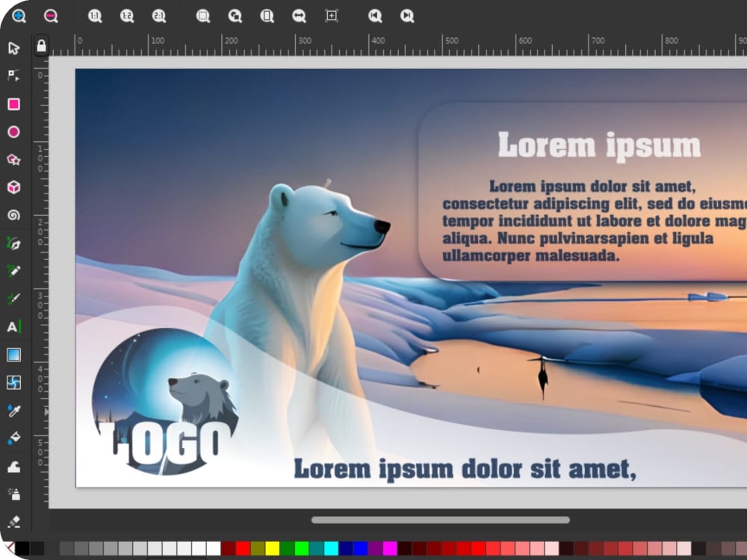747x560 pixels.
Task: Go to next zoom level
Action: click(x=407, y=16)
